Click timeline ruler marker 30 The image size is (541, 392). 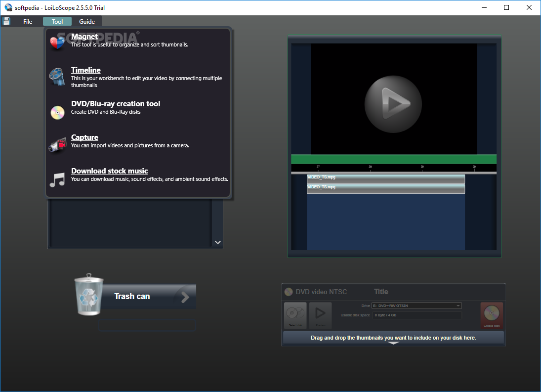click(474, 168)
